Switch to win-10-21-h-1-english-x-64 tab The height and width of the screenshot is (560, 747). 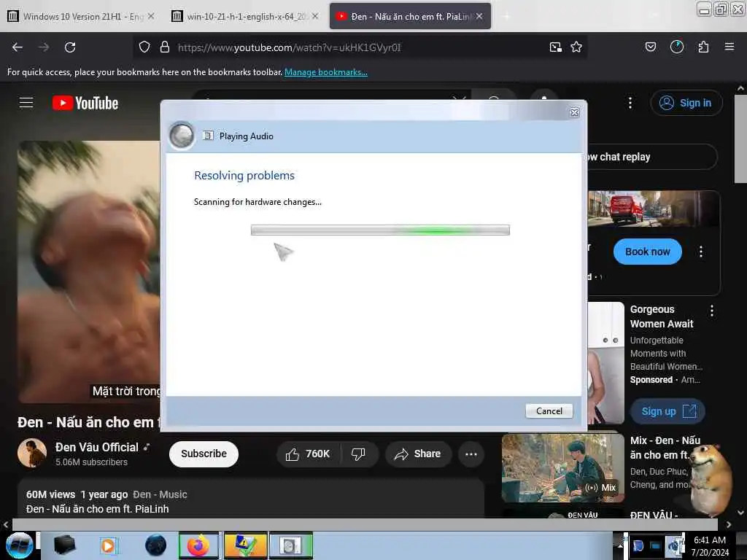[245, 16]
